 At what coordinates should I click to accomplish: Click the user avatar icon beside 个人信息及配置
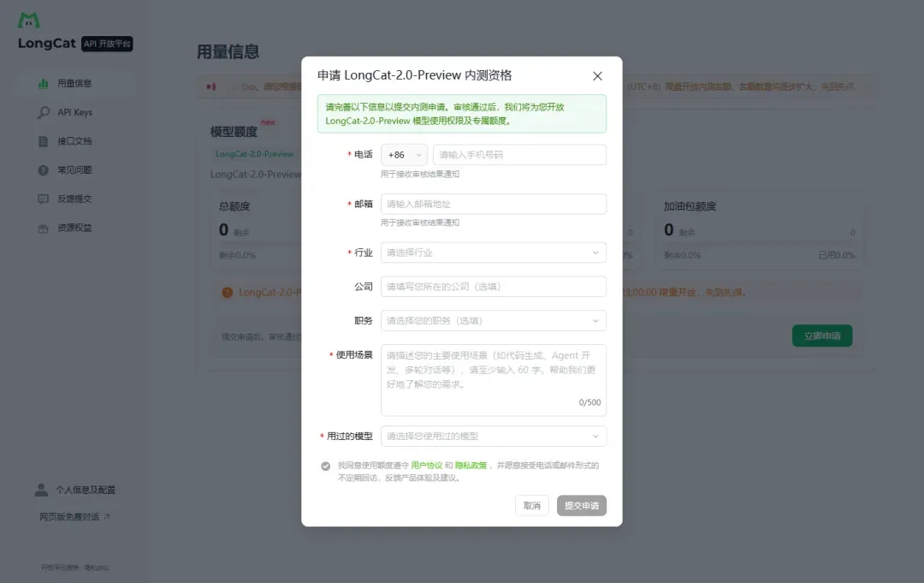point(41,490)
